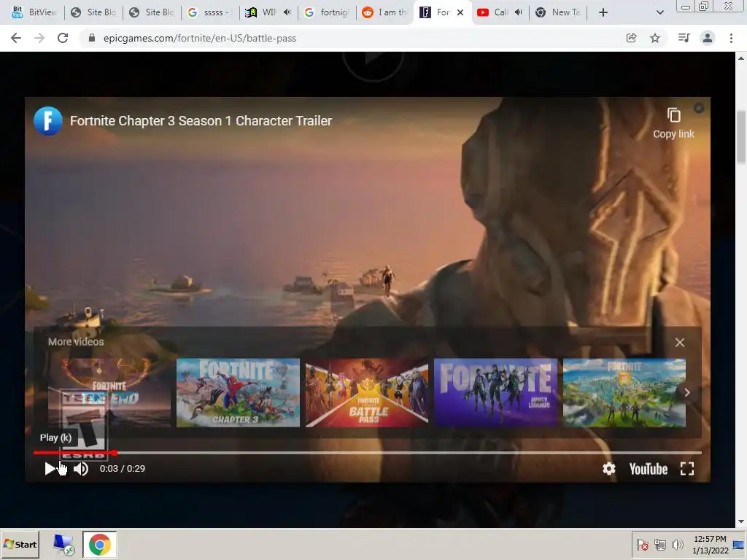Open the tab search dropdown arrow

[x=659, y=12]
